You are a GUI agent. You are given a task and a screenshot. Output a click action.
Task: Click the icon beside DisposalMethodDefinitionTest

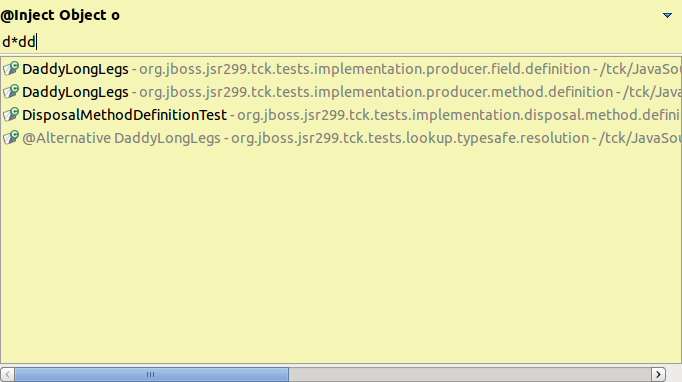coord(11,115)
